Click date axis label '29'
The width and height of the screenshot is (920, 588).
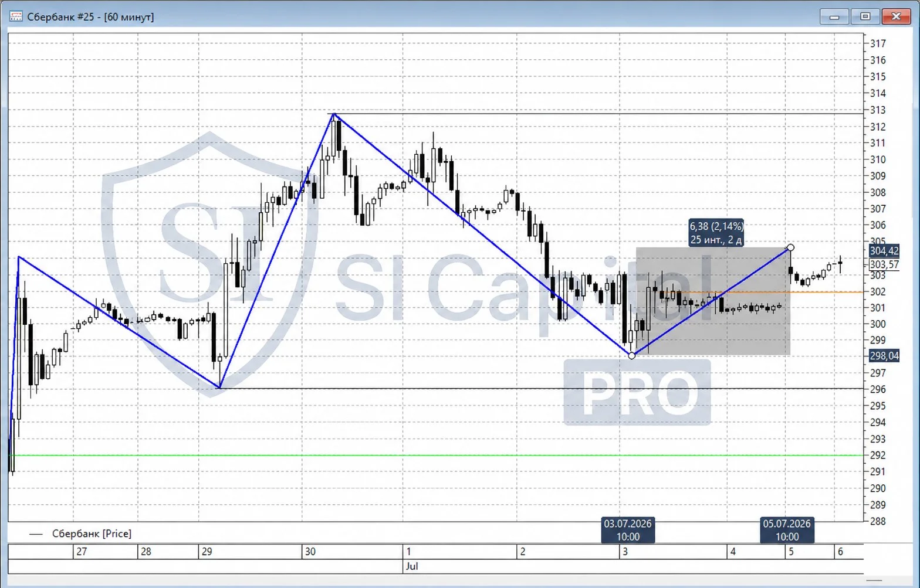tap(207, 552)
